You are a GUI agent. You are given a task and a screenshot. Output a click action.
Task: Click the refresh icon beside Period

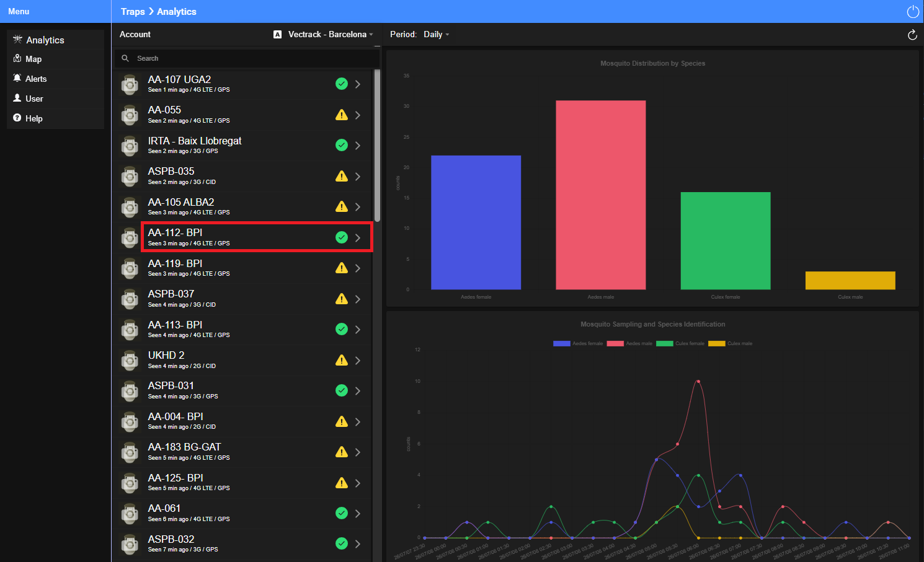[912, 35]
